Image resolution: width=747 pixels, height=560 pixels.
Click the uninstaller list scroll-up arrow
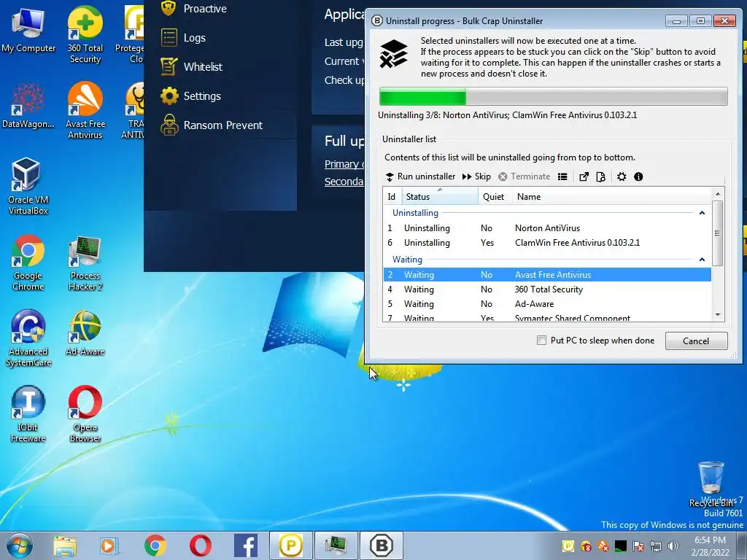tap(718, 194)
